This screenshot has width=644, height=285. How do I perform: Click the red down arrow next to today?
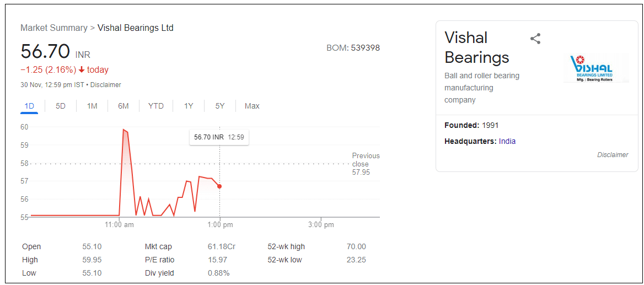[82, 70]
